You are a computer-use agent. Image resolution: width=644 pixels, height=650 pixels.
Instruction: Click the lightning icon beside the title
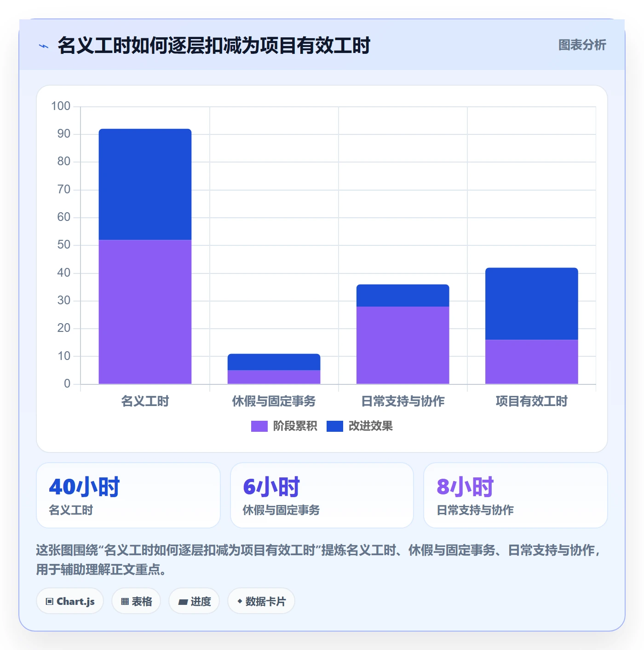pos(44,46)
